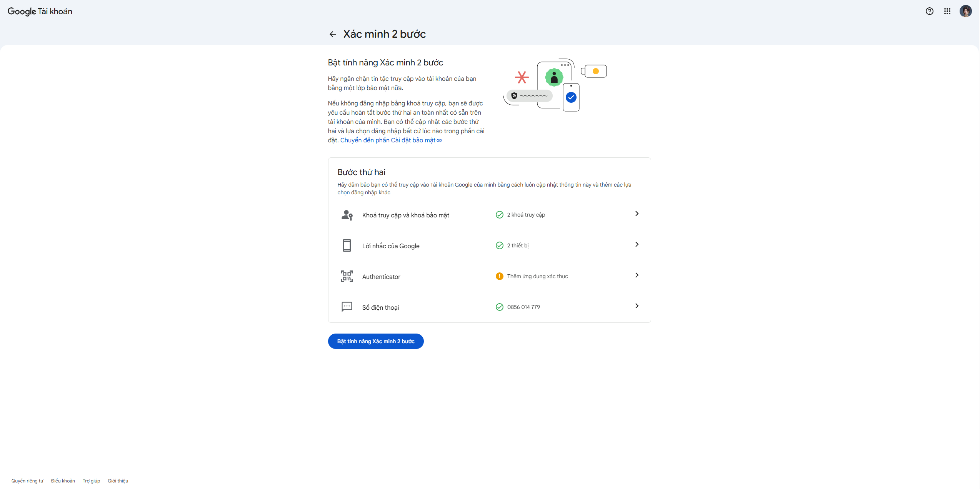Screen dimensions: 980x489
Task: Open the Điều khoản footer link
Action: click(x=63, y=481)
